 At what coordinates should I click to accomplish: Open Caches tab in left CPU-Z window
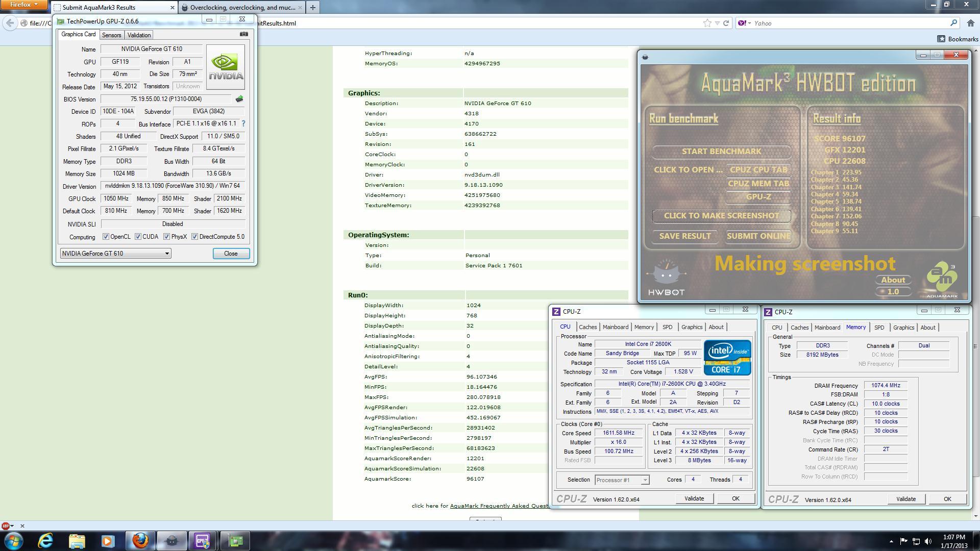(x=587, y=327)
